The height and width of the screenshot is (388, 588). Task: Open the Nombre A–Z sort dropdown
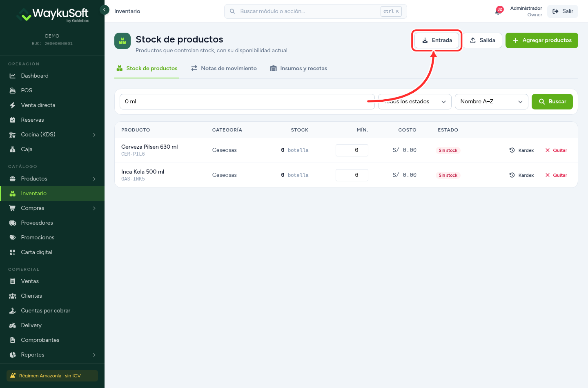[492, 102]
